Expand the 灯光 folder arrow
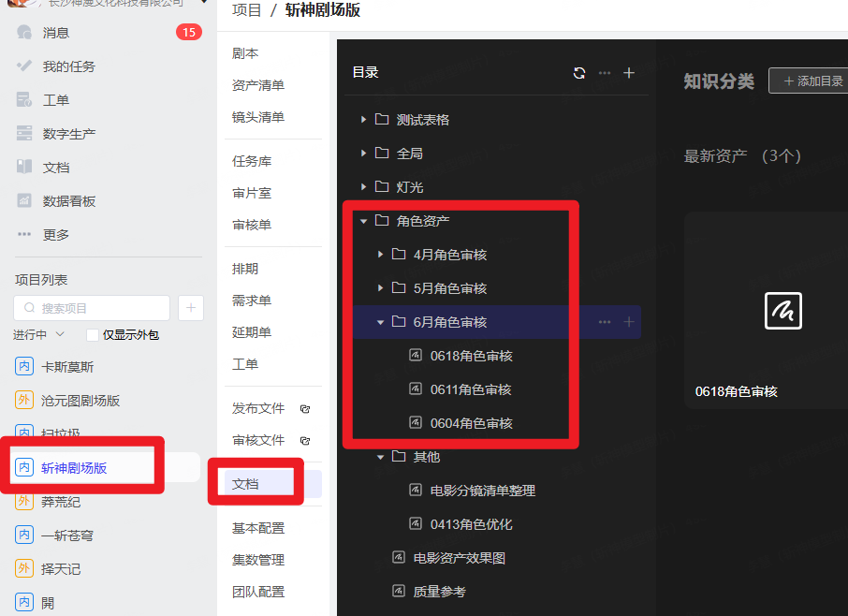This screenshot has height=616, width=848. pos(363,187)
